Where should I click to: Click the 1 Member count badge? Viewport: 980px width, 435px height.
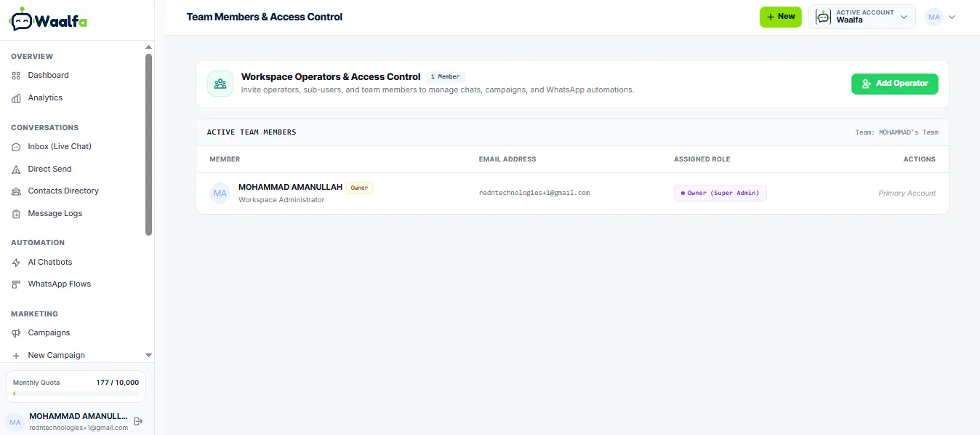(446, 76)
